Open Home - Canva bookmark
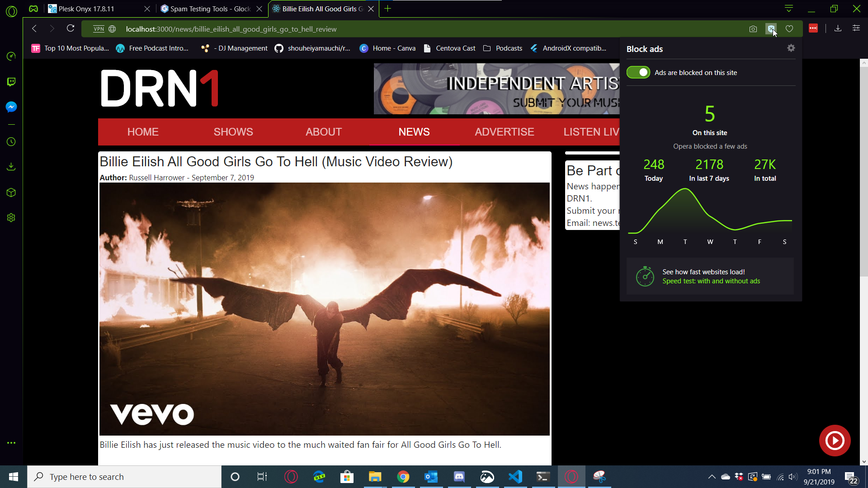 [x=387, y=48]
